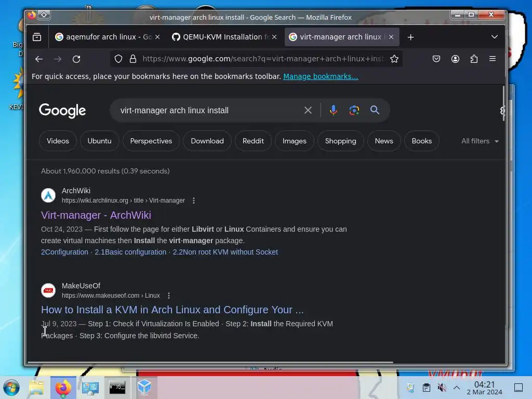532x399 pixels.
Task: Select the Download filter chip
Action: coord(207,141)
